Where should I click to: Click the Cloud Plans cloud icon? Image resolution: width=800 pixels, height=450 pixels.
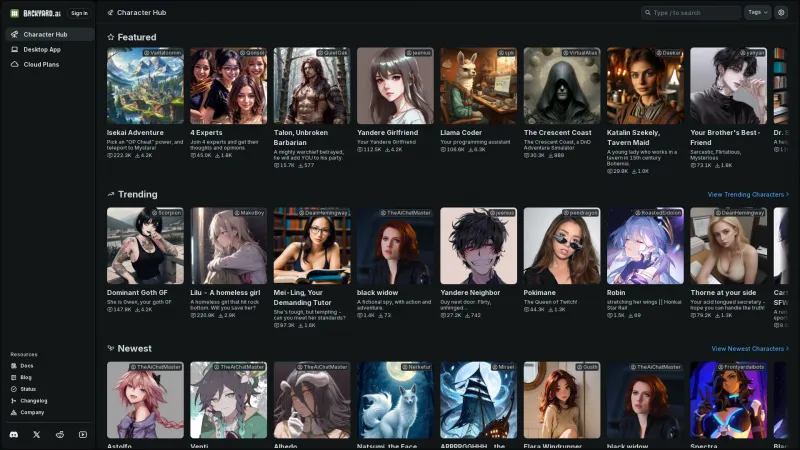pos(15,64)
